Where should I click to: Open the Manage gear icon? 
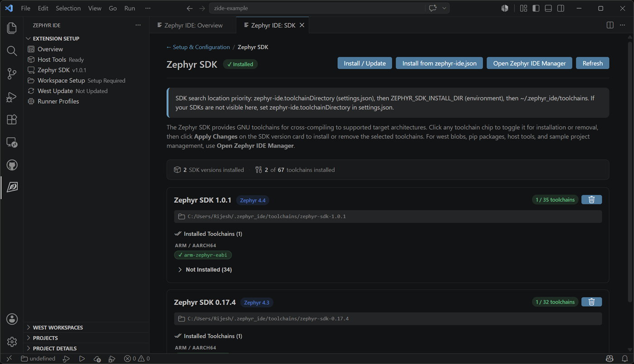pos(12,341)
